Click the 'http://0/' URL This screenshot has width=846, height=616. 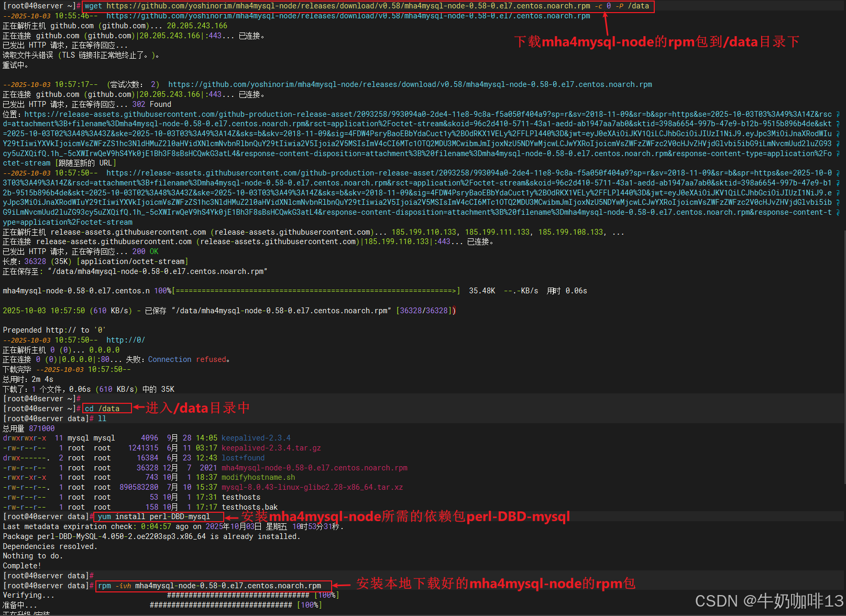pos(126,340)
